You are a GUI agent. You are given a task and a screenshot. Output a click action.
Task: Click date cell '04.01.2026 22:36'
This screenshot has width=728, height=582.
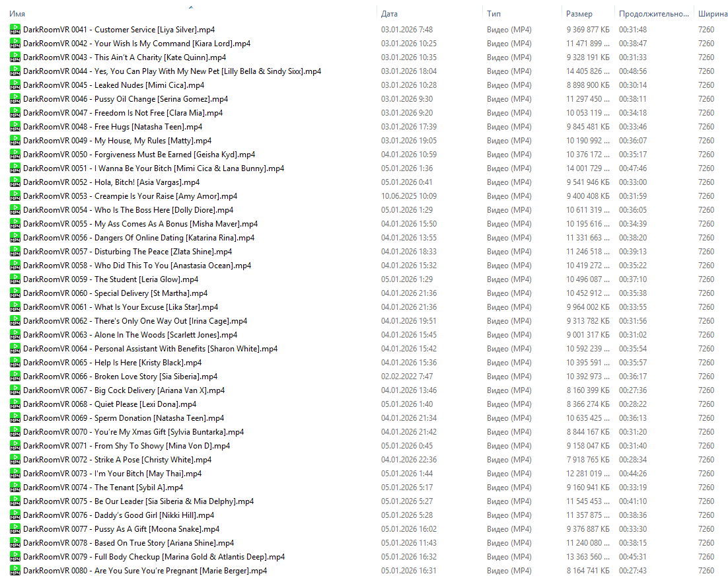point(409,460)
